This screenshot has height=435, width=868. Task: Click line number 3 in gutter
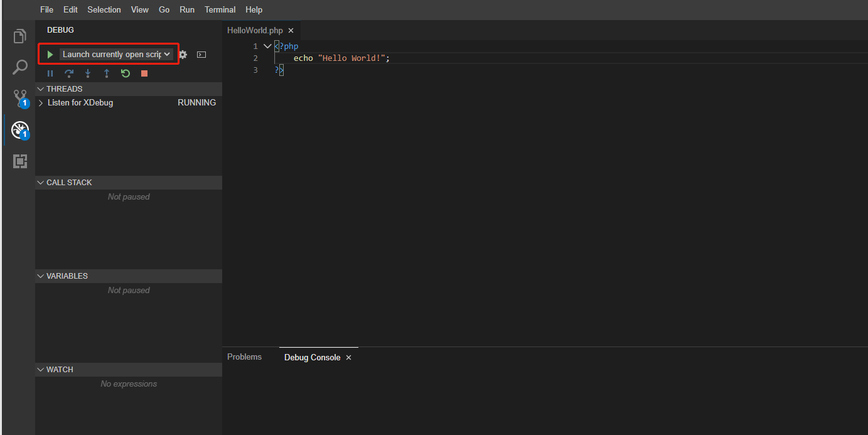pyautogui.click(x=255, y=70)
